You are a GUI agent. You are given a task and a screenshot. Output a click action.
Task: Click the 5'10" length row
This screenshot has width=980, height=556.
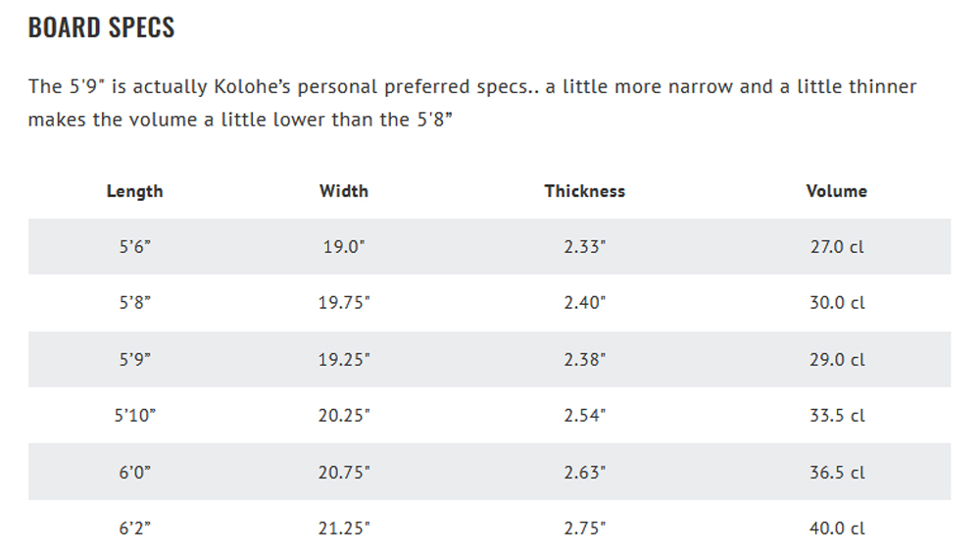pyautogui.click(x=489, y=415)
